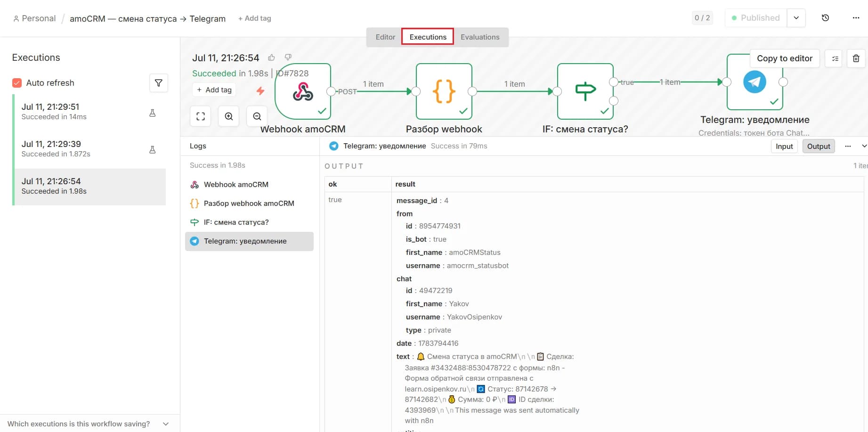Screen dimensions: 868x432
Task: Collapse the output panel chevron
Action: click(x=864, y=146)
